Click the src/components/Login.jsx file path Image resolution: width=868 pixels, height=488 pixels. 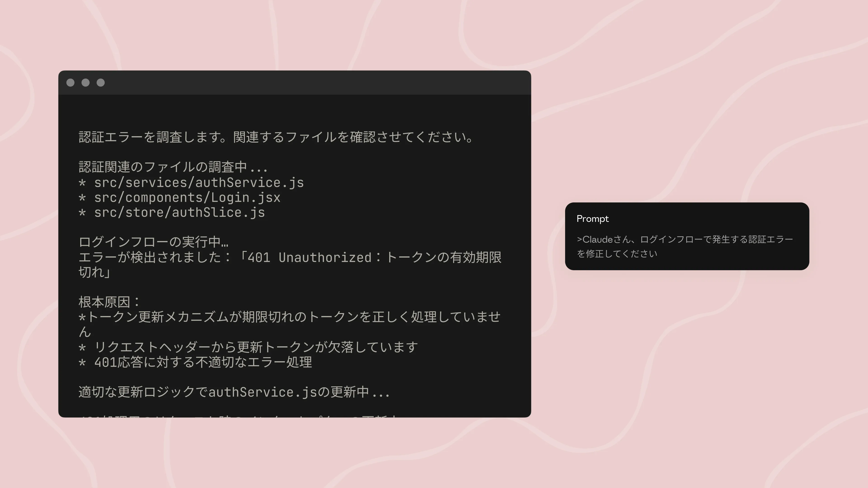coord(187,198)
